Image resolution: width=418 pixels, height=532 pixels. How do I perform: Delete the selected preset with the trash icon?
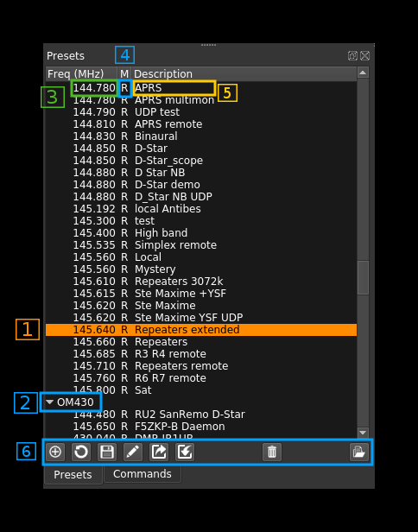[272, 452]
